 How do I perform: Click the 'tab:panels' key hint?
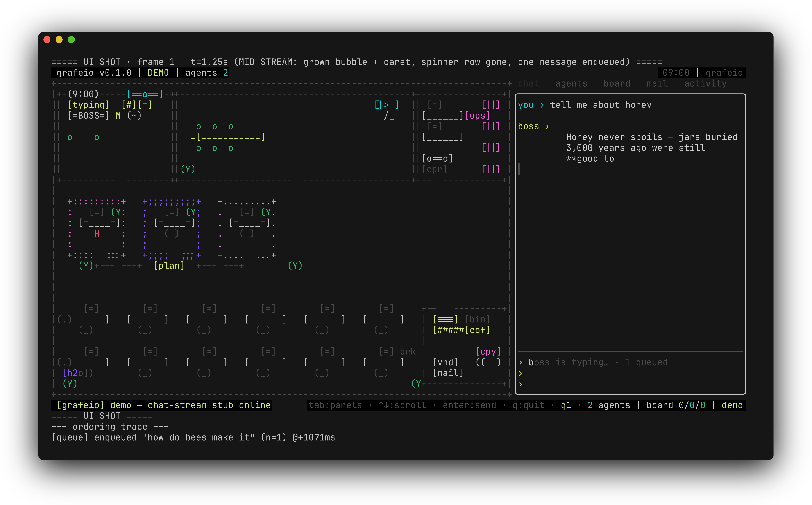[335, 405]
